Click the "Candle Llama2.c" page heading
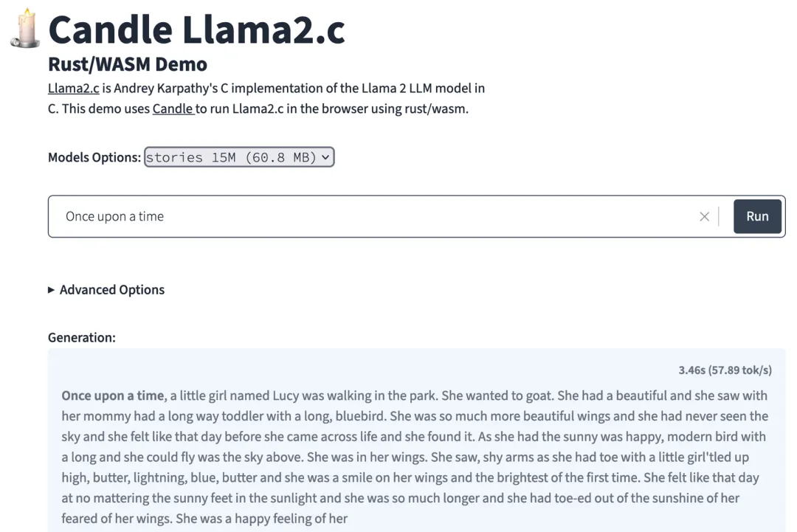 (196, 30)
